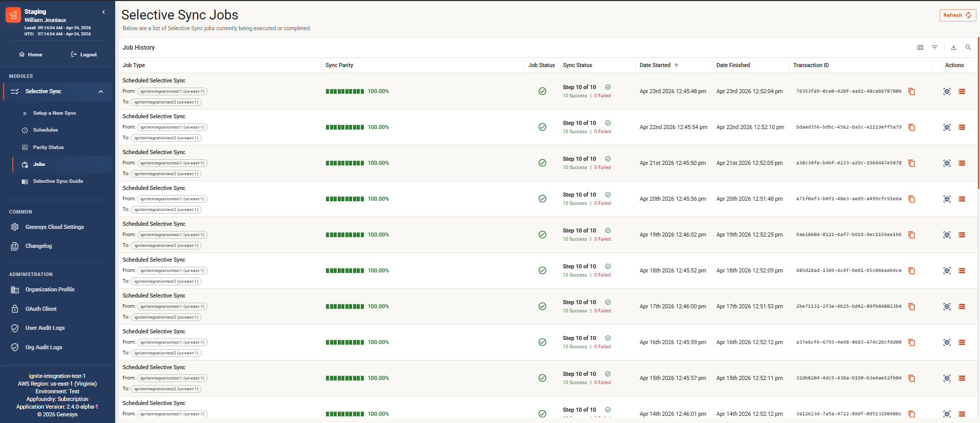Viewport: 980px width, 423px height.
Task: Copy transaction ID of Apr 18th job
Action: [911, 270]
